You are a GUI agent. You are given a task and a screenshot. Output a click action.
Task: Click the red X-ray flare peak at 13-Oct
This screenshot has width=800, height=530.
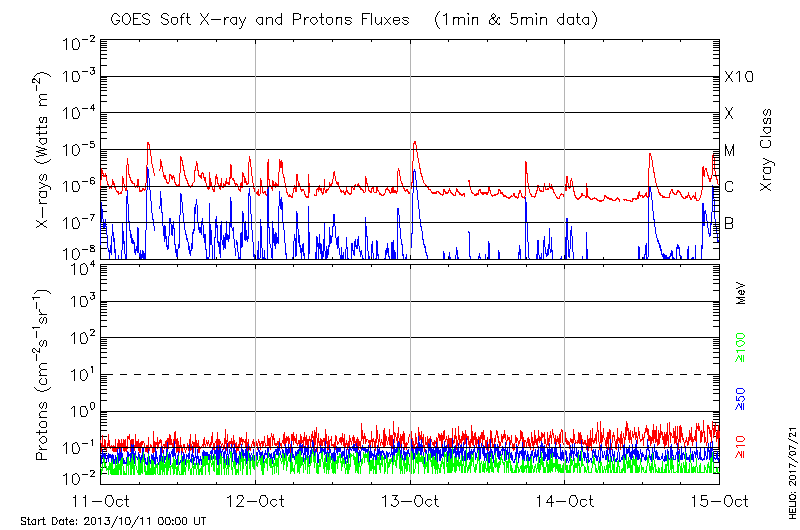pyautogui.click(x=414, y=142)
